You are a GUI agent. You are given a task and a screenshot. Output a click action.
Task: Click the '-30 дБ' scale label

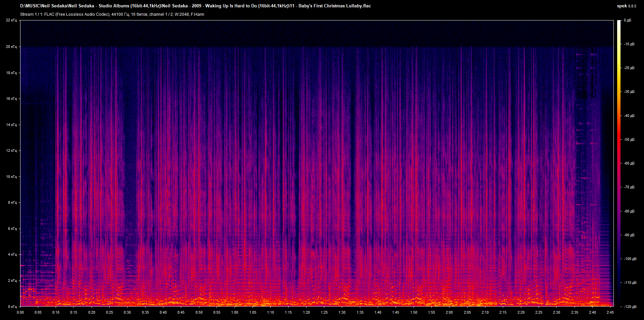(x=629, y=91)
